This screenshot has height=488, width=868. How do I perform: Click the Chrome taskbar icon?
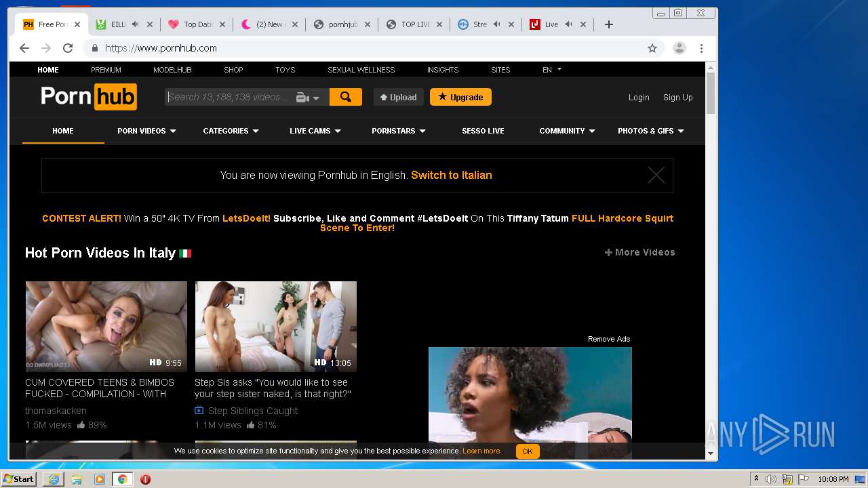pyautogui.click(x=122, y=479)
